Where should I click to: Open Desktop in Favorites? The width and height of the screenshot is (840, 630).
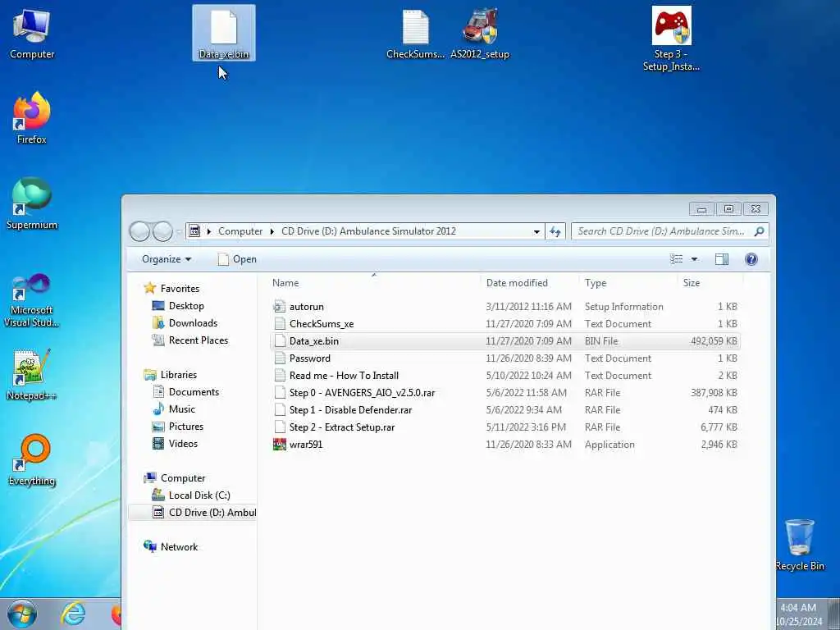(186, 305)
